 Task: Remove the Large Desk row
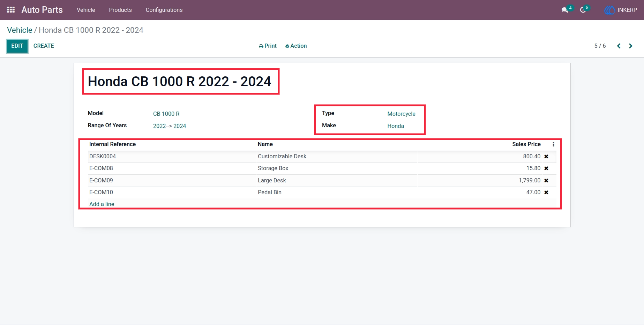click(x=546, y=181)
